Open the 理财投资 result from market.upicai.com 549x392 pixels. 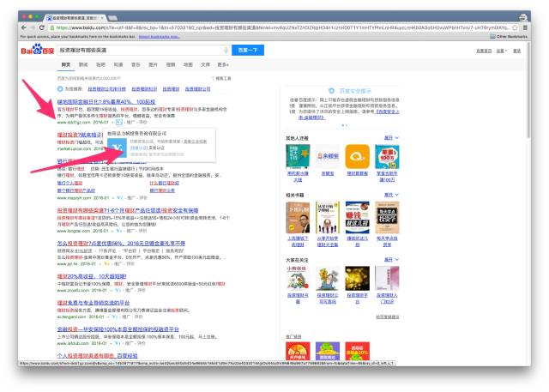tap(80, 135)
